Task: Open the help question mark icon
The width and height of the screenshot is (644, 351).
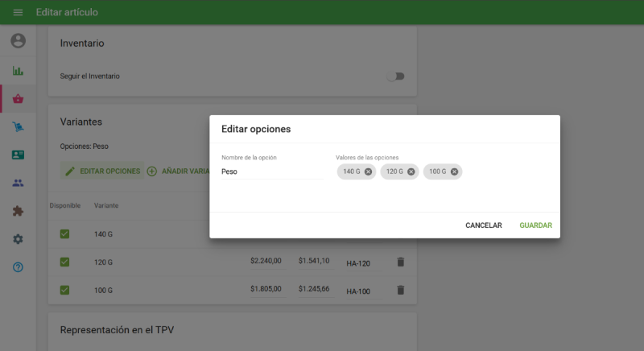Action: (x=18, y=266)
